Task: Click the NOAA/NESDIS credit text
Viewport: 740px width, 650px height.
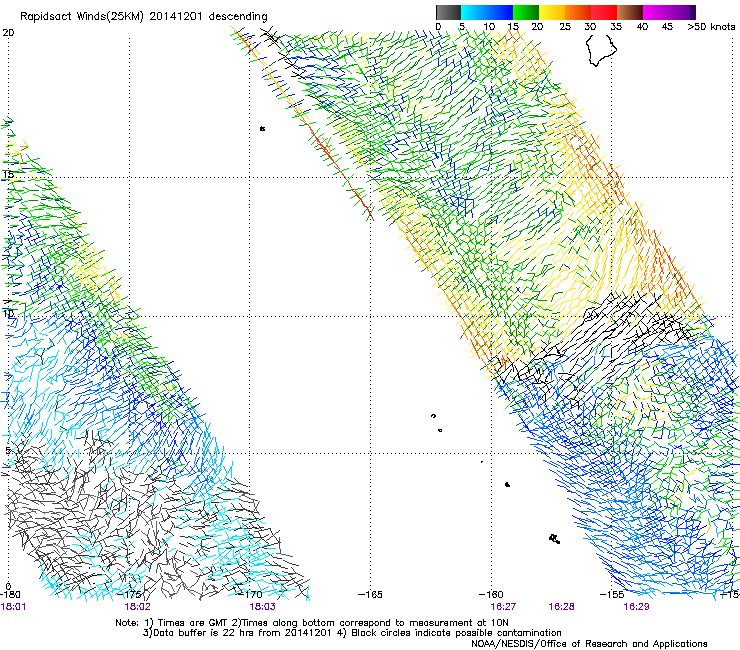Action: click(x=589, y=644)
